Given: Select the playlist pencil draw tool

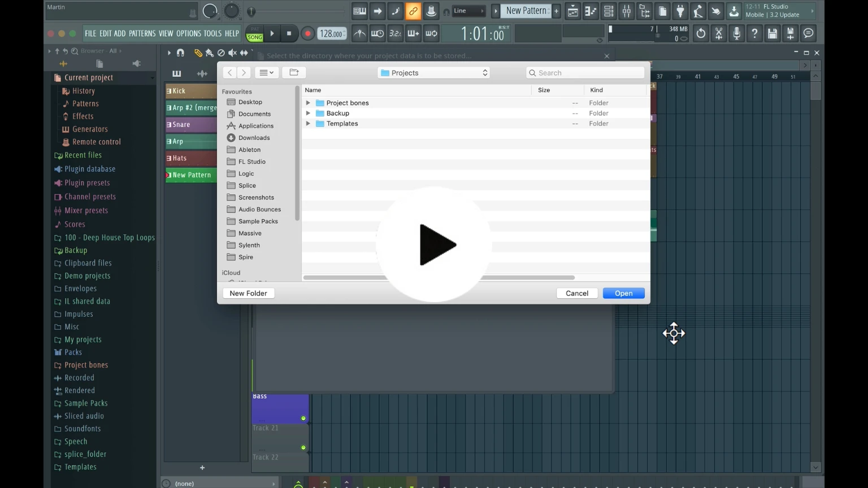Looking at the screenshot, I should [x=198, y=53].
